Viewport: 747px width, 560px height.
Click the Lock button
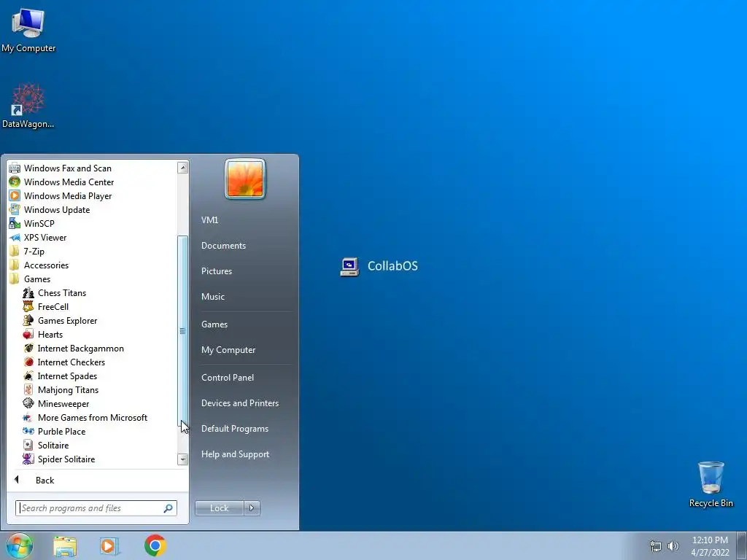click(219, 508)
